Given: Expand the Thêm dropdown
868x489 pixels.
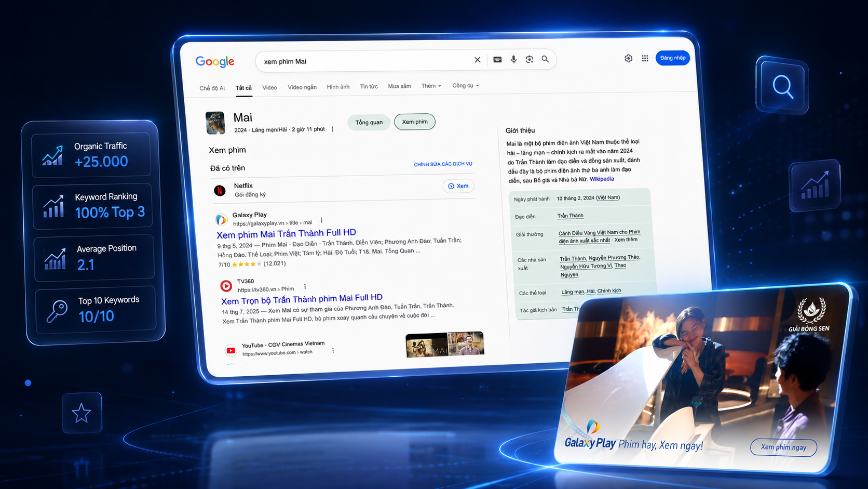Looking at the screenshot, I should click(431, 86).
